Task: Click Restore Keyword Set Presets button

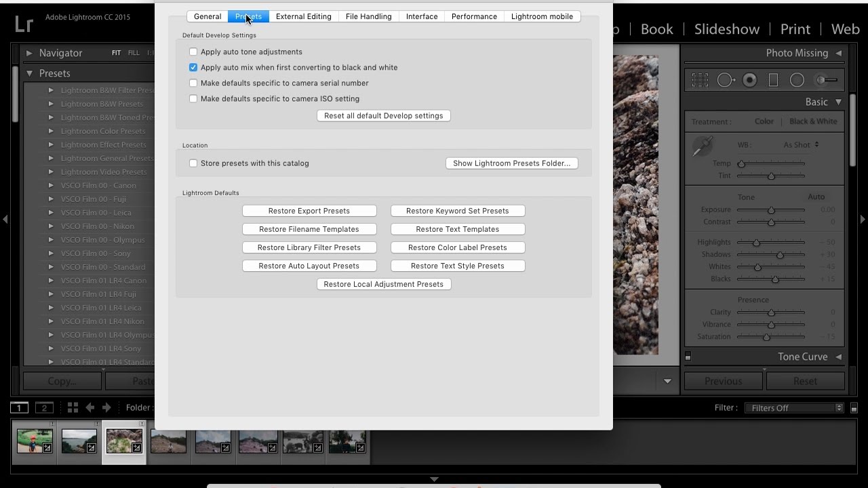Action: 458,211
